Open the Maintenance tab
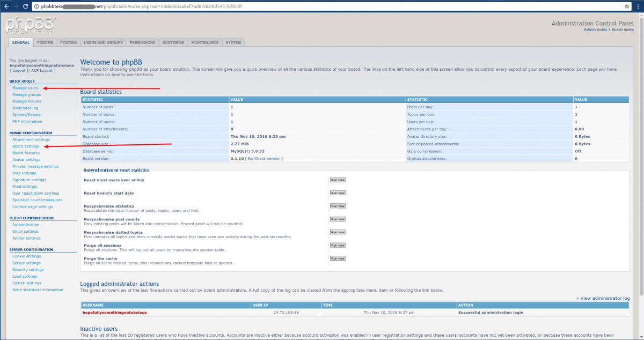 [205, 42]
